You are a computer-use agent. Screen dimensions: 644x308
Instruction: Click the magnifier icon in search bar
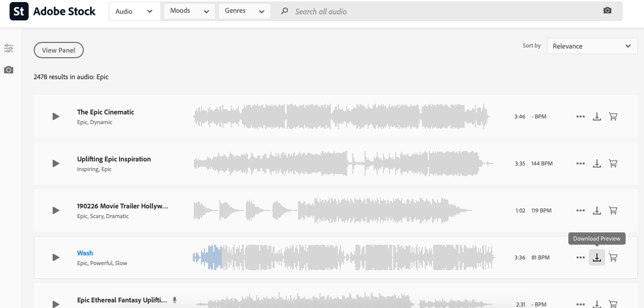pyautogui.click(x=285, y=11)
